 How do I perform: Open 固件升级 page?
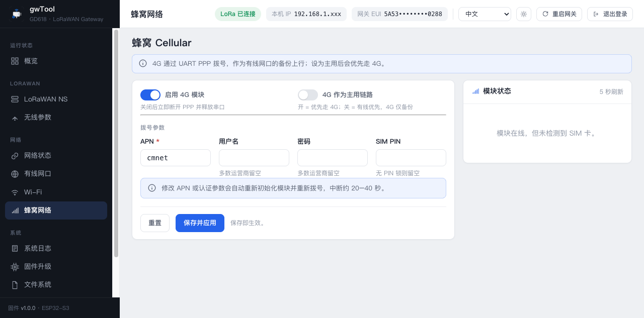[x=56, y=267]
